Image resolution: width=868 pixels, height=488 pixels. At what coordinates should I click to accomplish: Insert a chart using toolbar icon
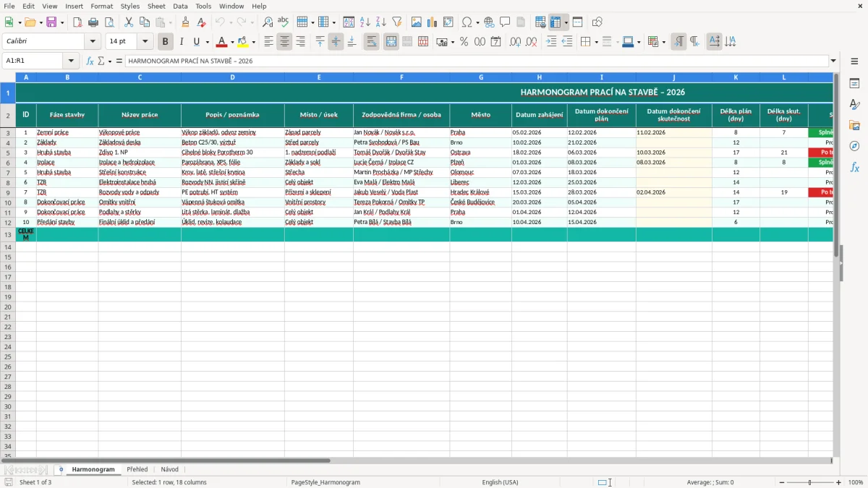[x=433, y=22]
